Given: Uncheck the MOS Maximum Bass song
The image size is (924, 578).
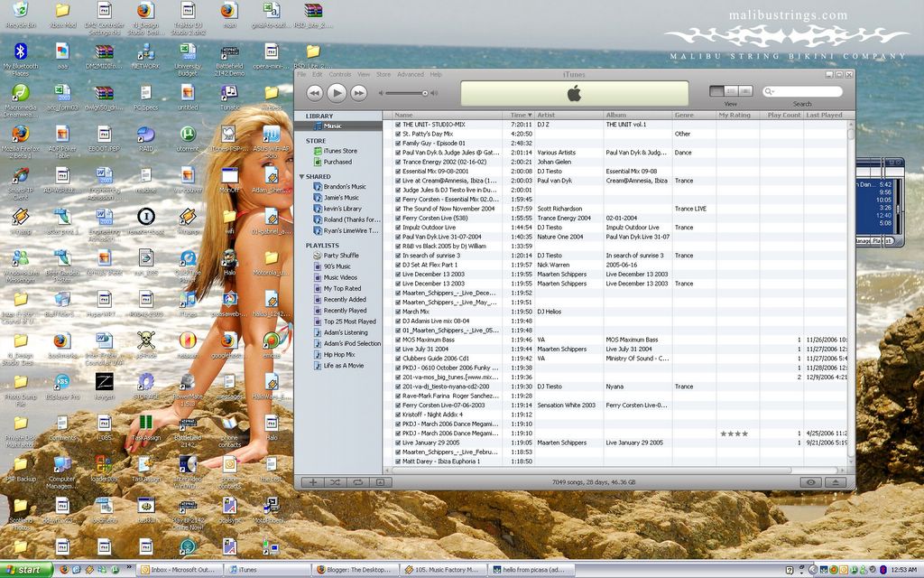Looking at the screenshot, I should pos(398,340).
